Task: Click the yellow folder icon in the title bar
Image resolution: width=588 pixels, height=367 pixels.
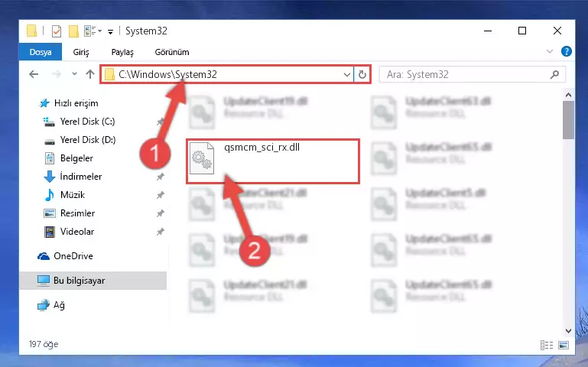Action: click(x=32, y=31)
